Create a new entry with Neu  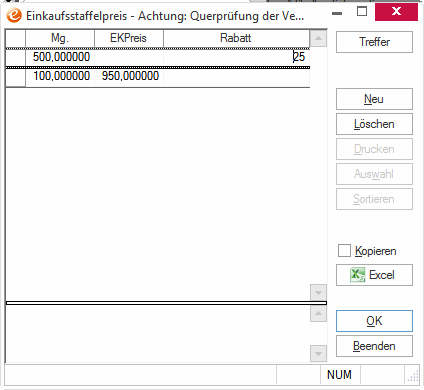(x=374, y=99)
